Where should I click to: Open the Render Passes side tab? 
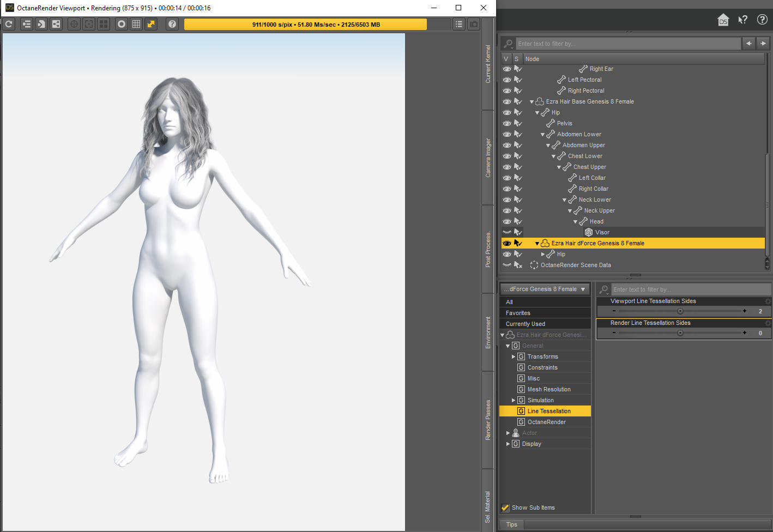tap(488, 420)
